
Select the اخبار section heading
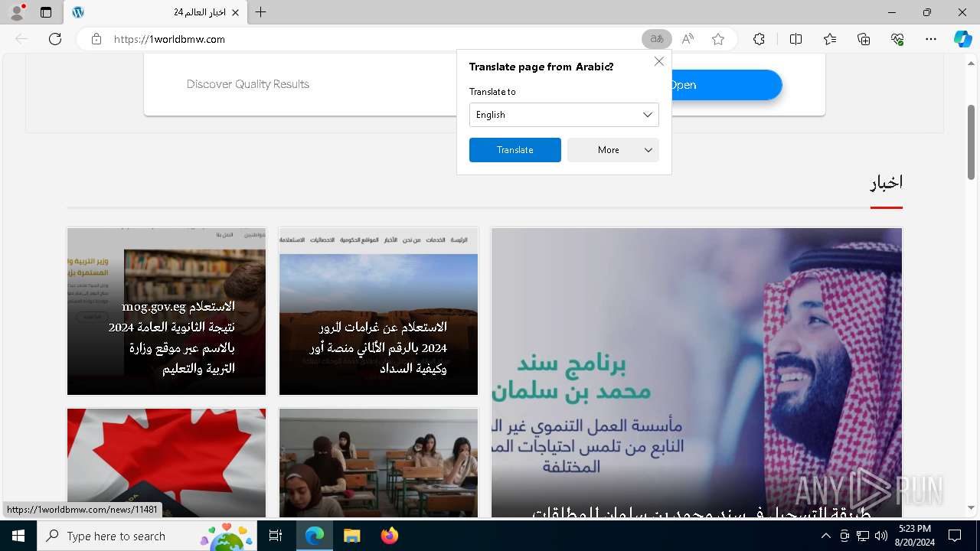click(x=886, y=182)
